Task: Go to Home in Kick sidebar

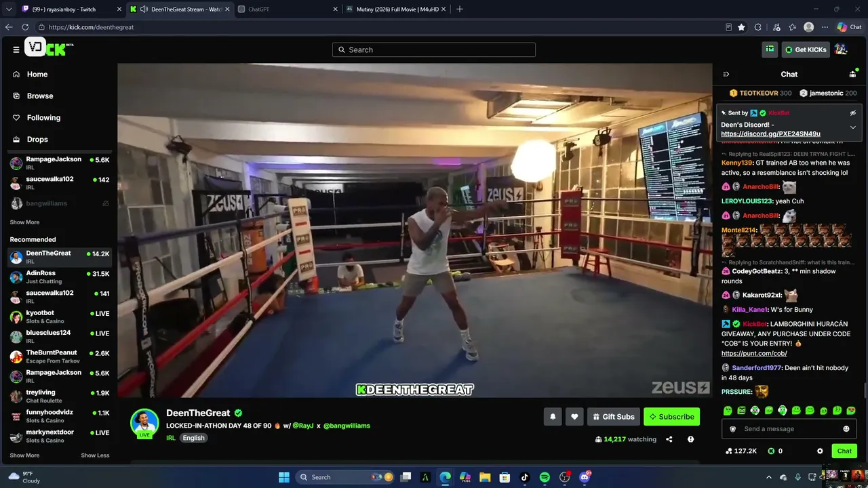Action: coord(37,75)
